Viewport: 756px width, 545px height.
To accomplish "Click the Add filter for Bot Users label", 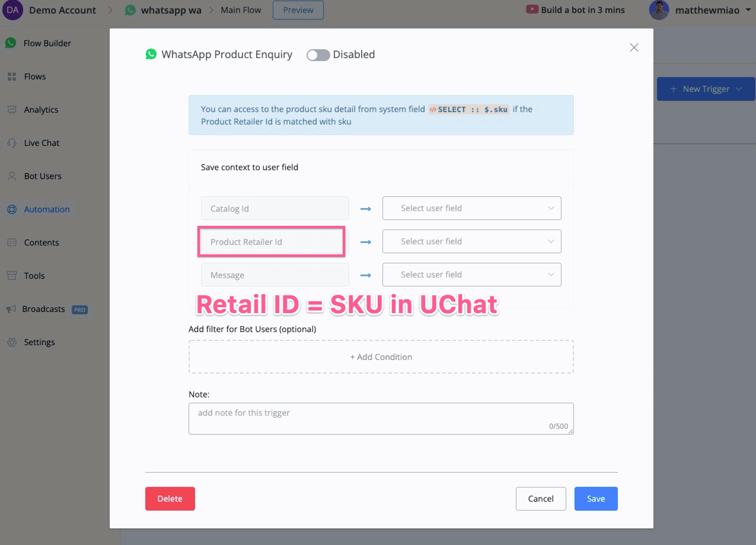I will (x=253, y=329).
